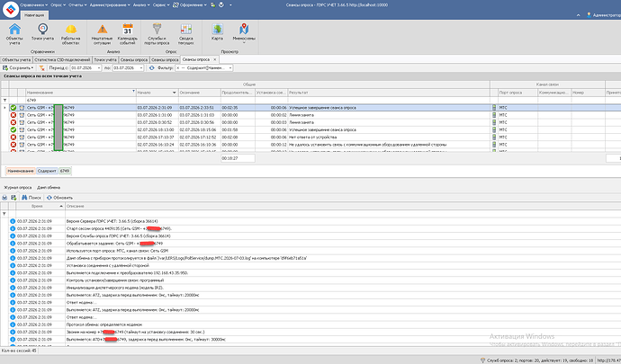Sort by the Начало column header
This screenshot has width=621, height=364.
click(157, 93)
